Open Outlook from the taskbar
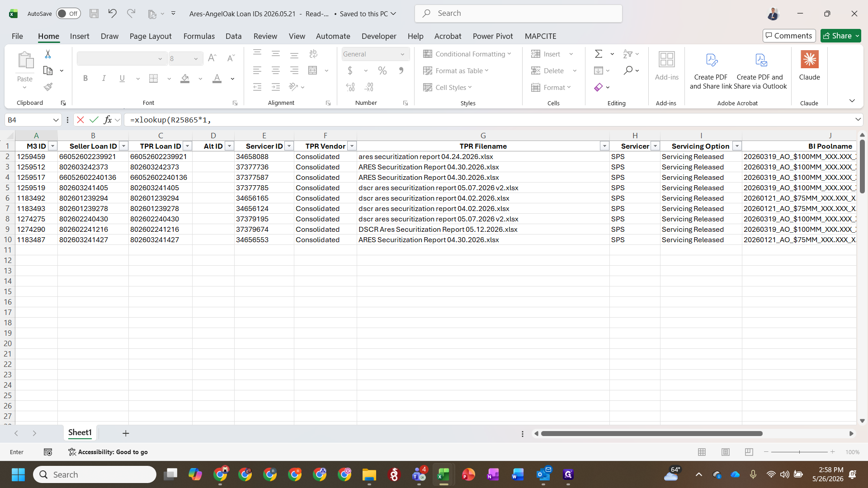This screenshot has width=868, height=488. tap(543, 474)
